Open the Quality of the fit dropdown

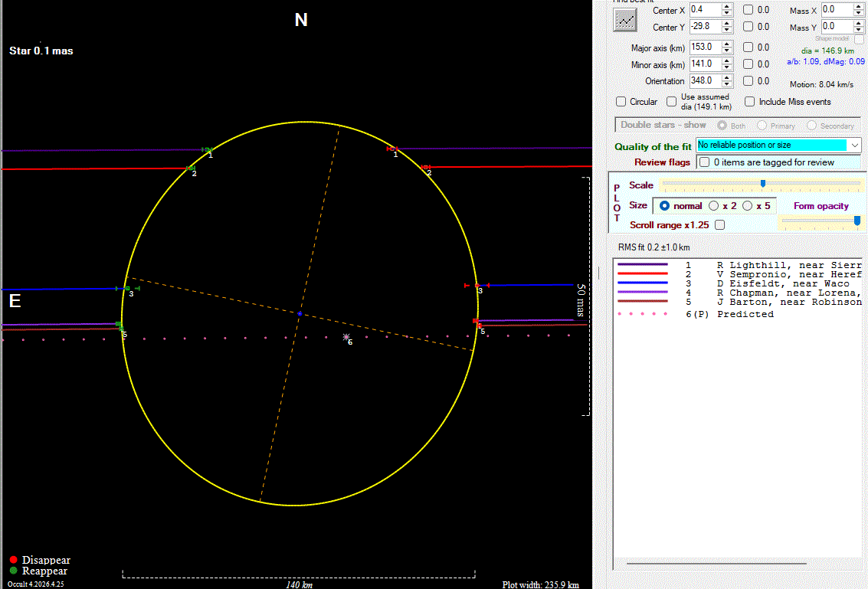(855, 145)
